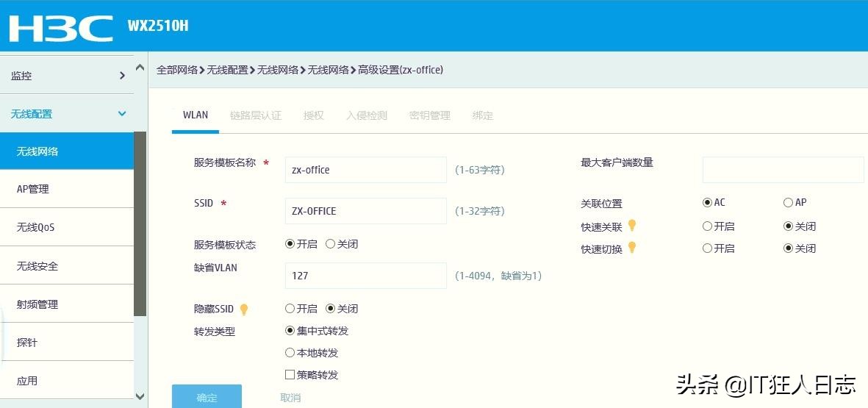Click the sidebar scrollbar thumb

click(140, 223)
